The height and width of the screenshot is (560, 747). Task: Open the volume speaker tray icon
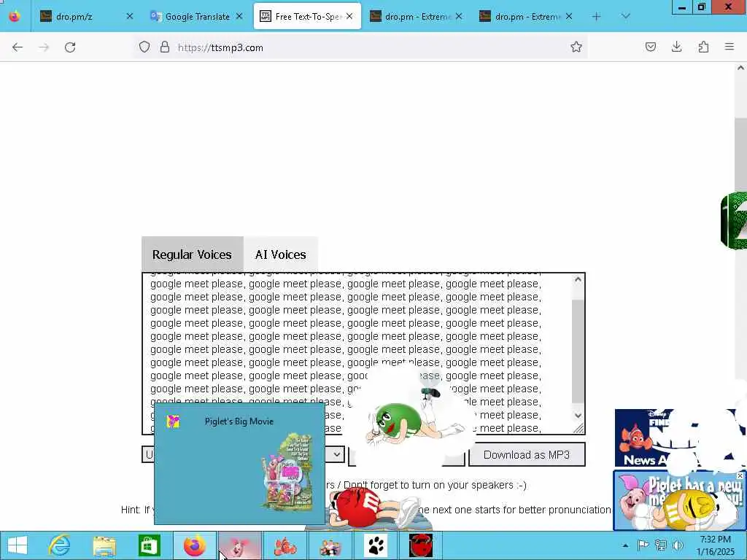tap(678, 545)
